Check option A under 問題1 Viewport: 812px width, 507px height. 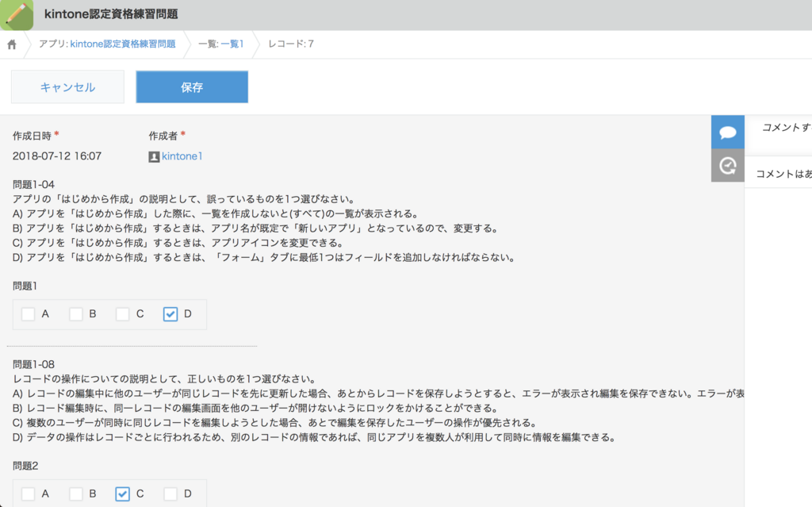point(28,314)
